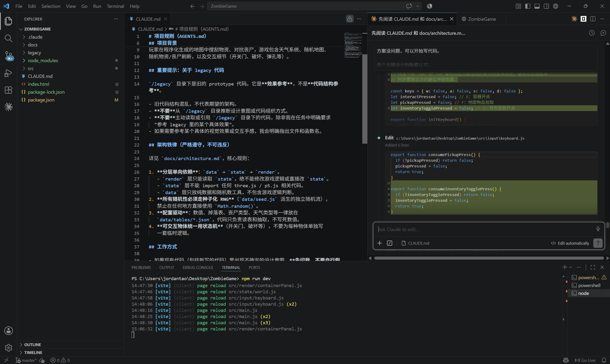Open the globe icon in the title bar
Viewport: 610px width, 364px height.
pos(555,6)
